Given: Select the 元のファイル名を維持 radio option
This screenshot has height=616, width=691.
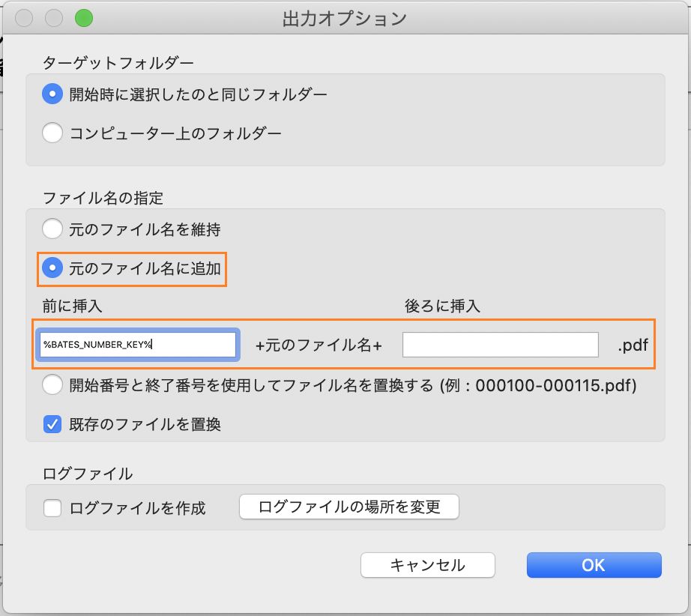Looking at the screenshot, I should click(52, 230).
